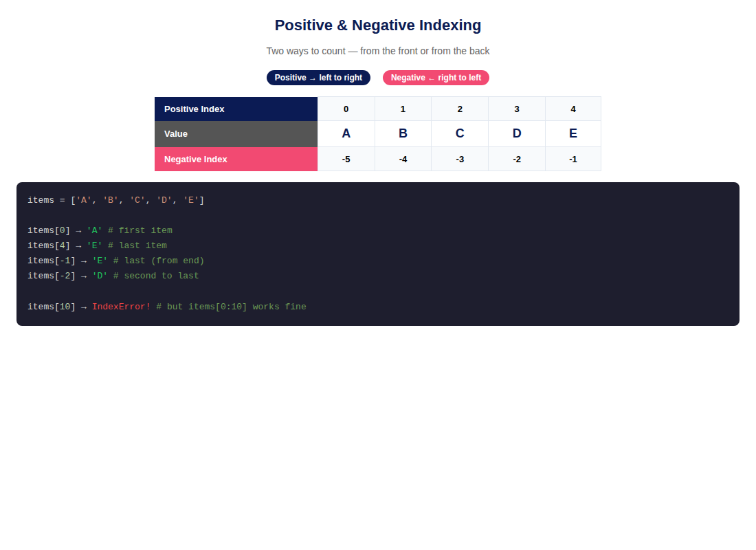
Task: Select the Negative Index row header
Action: click(x=236, y=159)
